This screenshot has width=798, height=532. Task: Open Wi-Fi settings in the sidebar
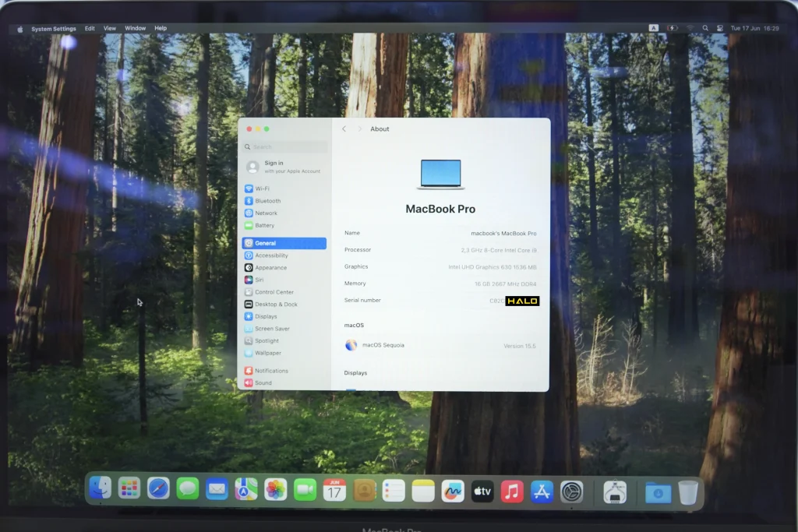click(262, 188)
